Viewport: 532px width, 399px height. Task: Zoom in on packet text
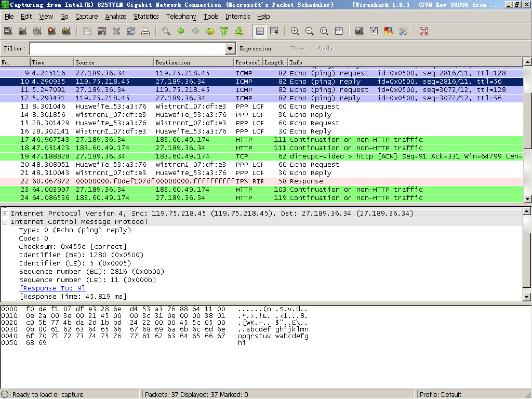295,31
